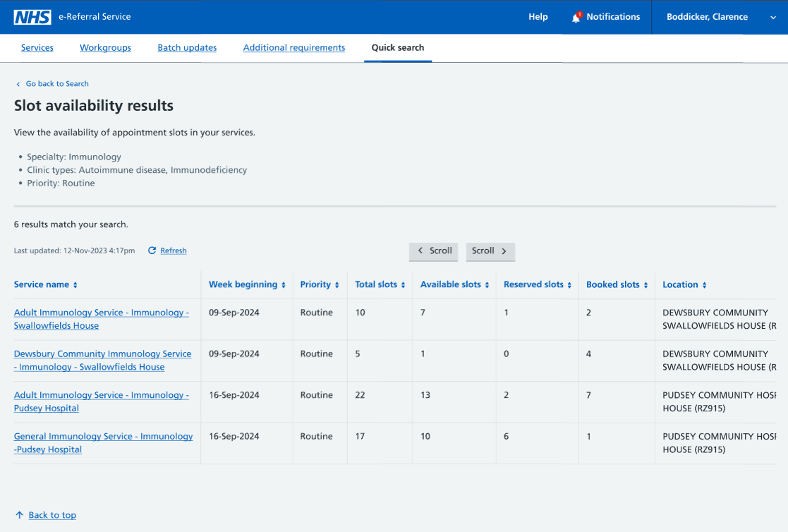Sort by Available slots arrows
788x532 pixels.
[487, 285]
